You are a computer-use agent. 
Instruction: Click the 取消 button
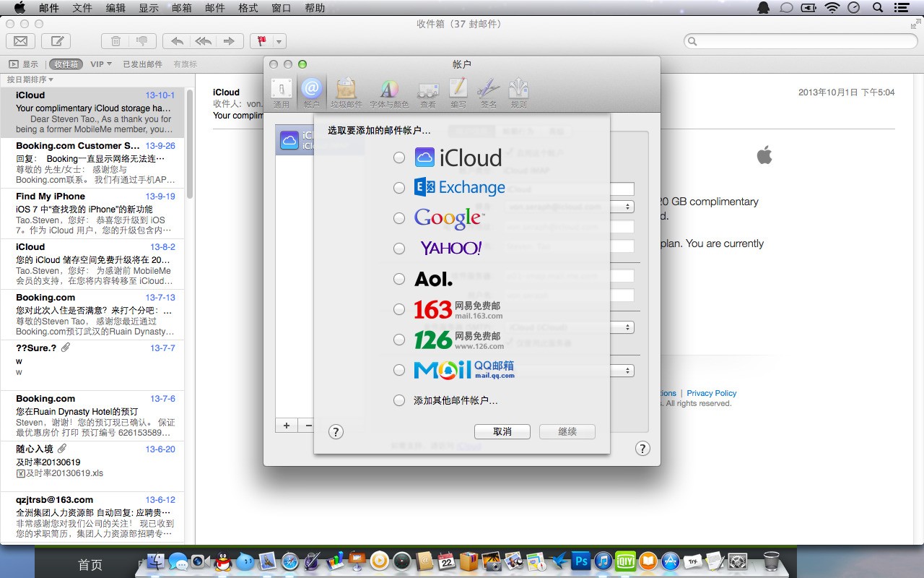pos(502,431)
